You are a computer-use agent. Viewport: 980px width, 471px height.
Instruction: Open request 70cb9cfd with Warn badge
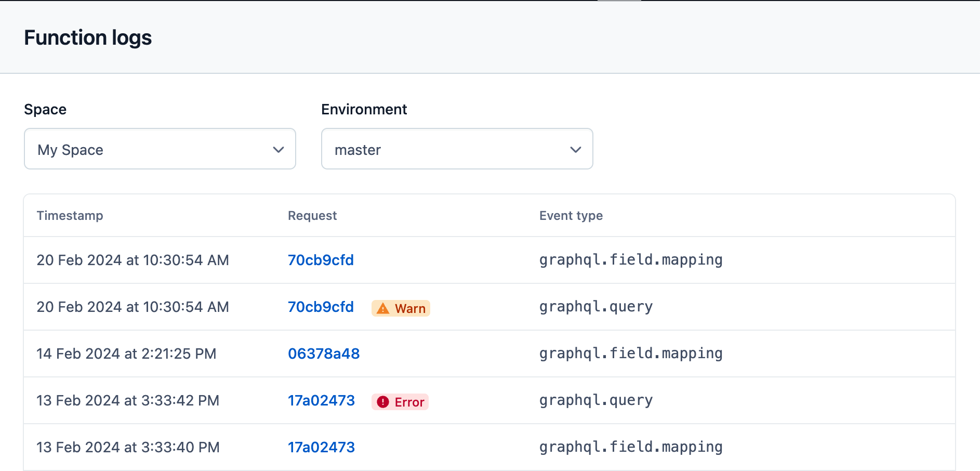[321, 307]
